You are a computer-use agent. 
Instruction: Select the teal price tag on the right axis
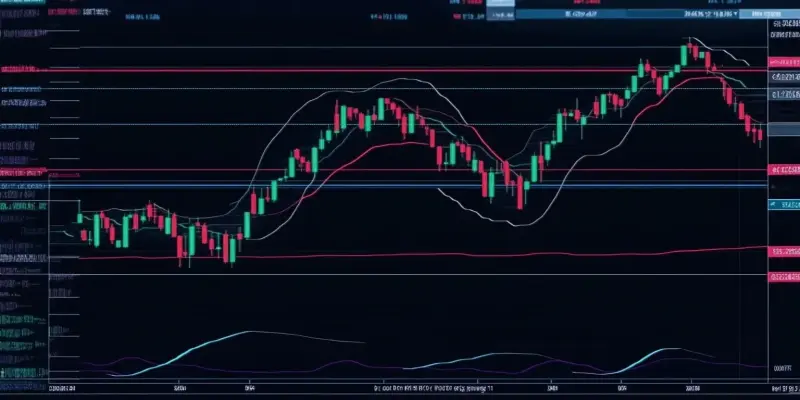[x=783, y=204]
